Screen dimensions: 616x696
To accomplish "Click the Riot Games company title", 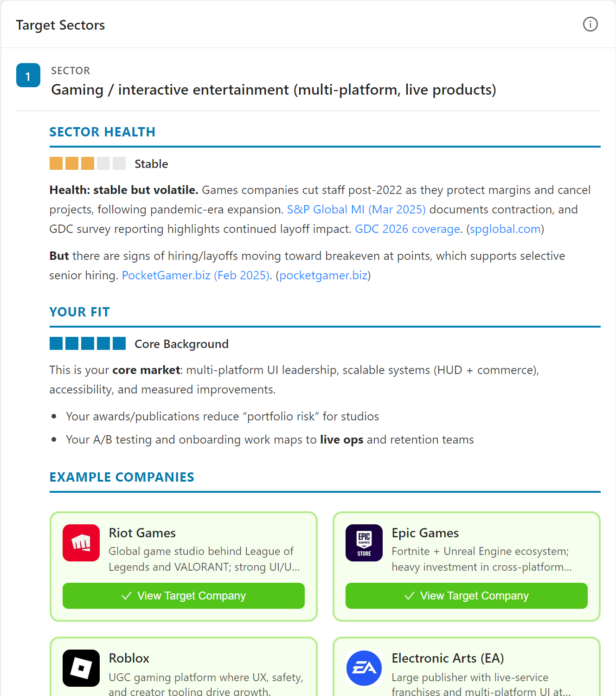I will point(142,533).
